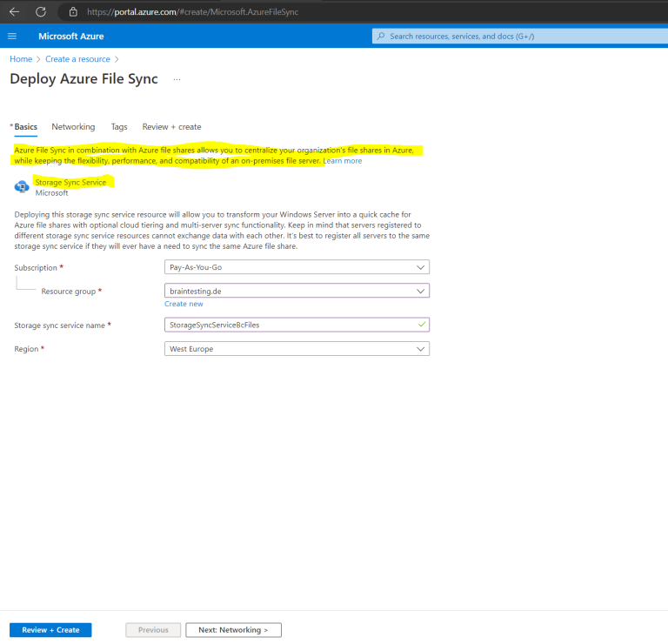
Task: Switch to the Tags tab
Action: [119, 127]
